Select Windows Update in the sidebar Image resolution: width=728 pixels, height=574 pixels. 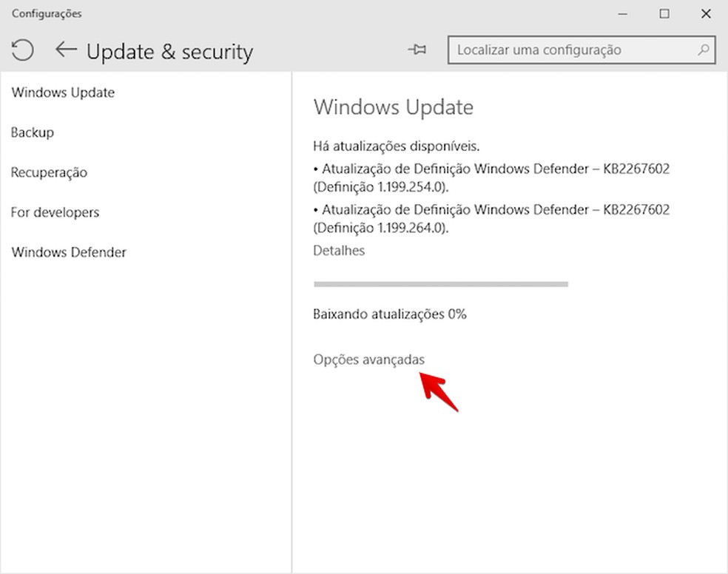63,92
